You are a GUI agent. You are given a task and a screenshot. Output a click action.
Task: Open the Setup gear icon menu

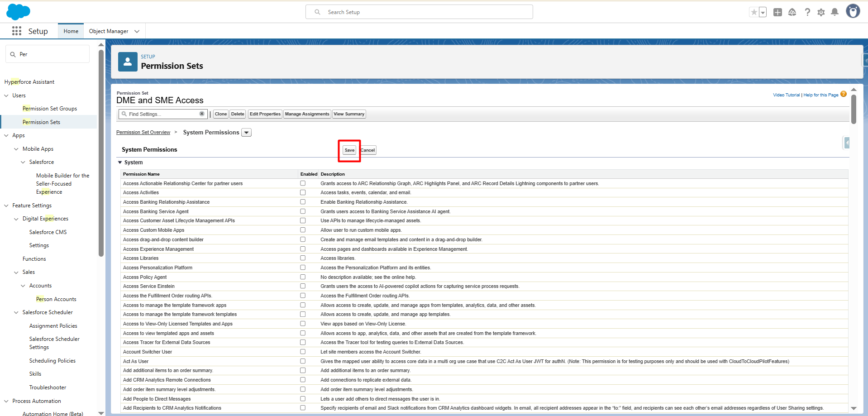pos(821,12)
